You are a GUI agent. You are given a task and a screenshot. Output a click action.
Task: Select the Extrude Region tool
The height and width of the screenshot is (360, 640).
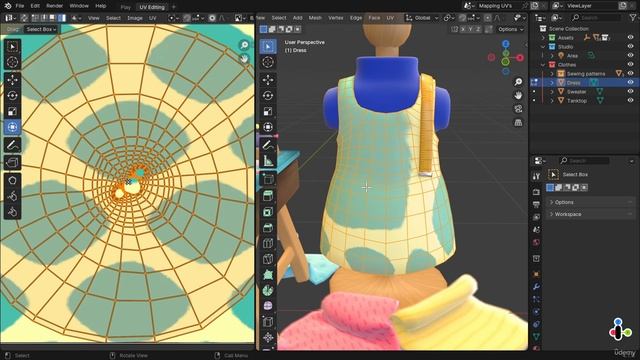tap(268, 196)
